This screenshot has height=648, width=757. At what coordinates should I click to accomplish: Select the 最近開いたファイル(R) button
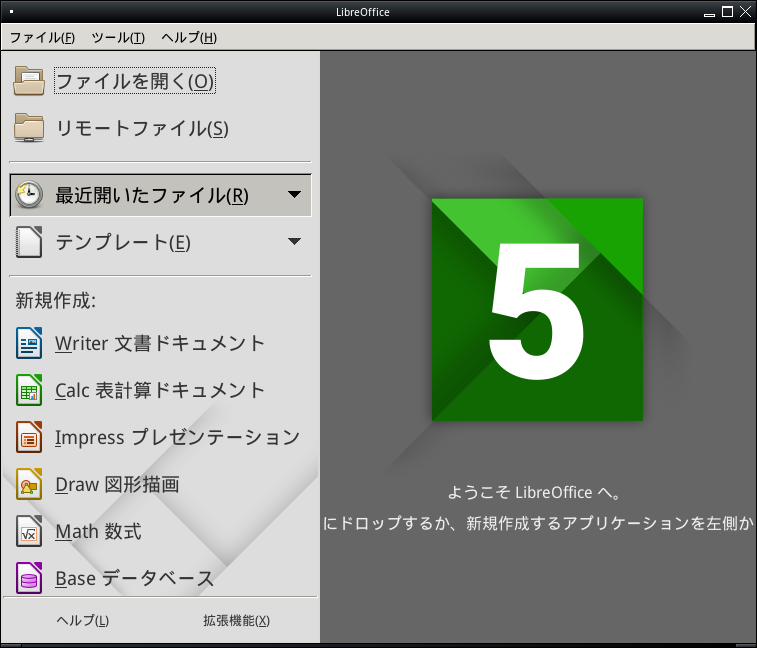160,195
